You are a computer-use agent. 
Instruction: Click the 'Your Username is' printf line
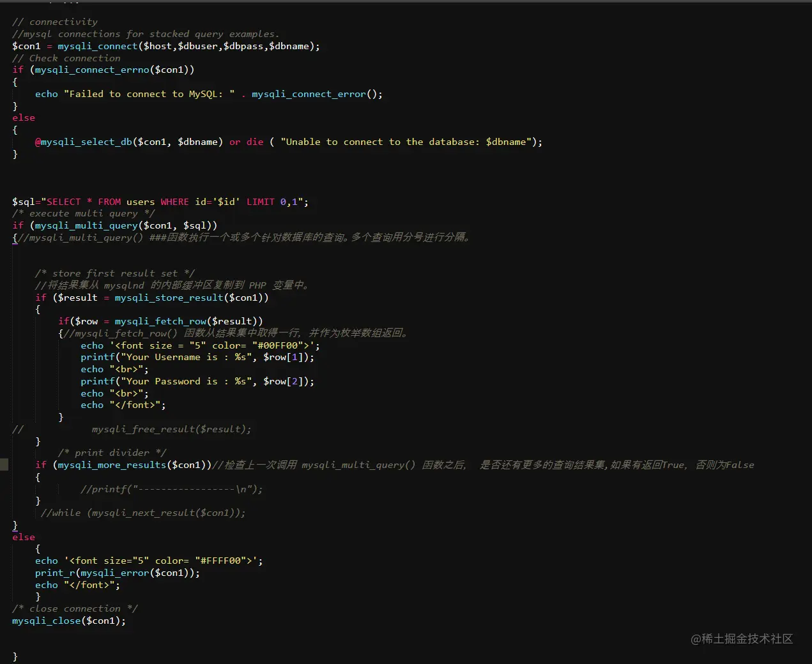click(197, 357)
